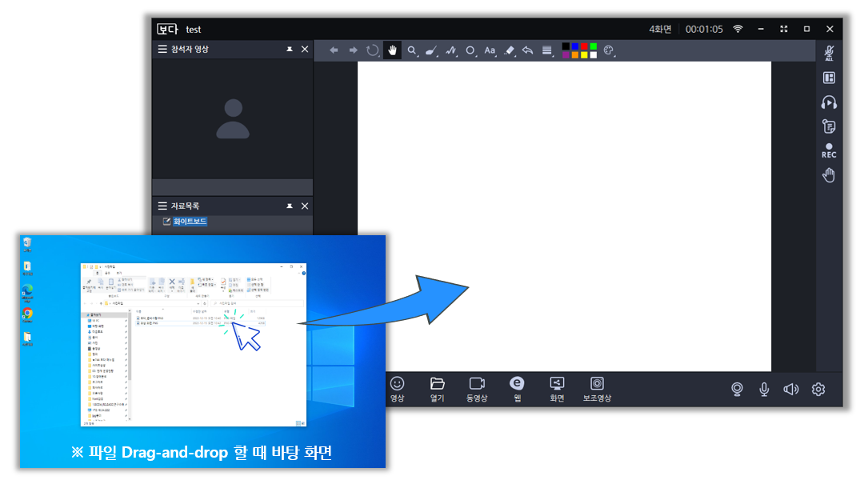Open the 영상 video menu at bottom
Image resolution: width=868 pixels, height=484 pixels.
(397, 390)
